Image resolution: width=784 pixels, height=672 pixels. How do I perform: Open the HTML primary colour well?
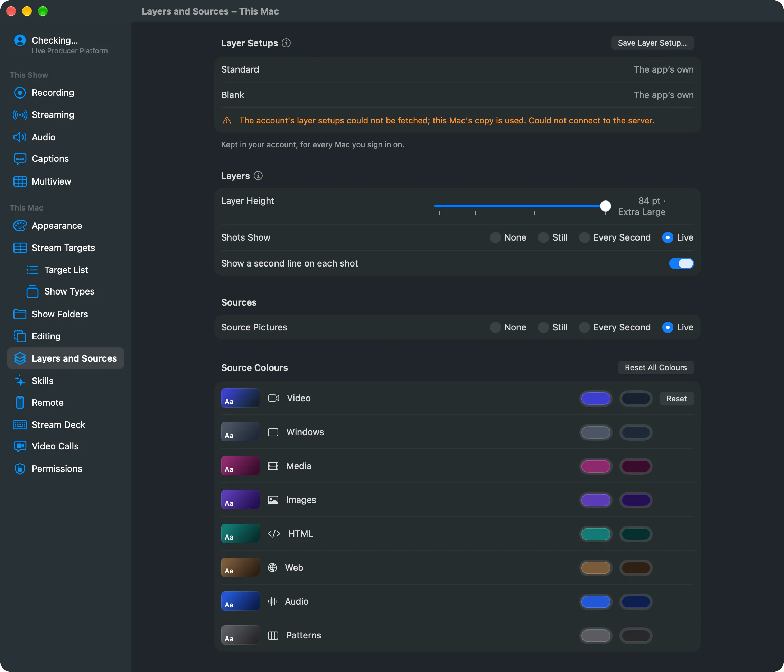(x=596, y=534)
